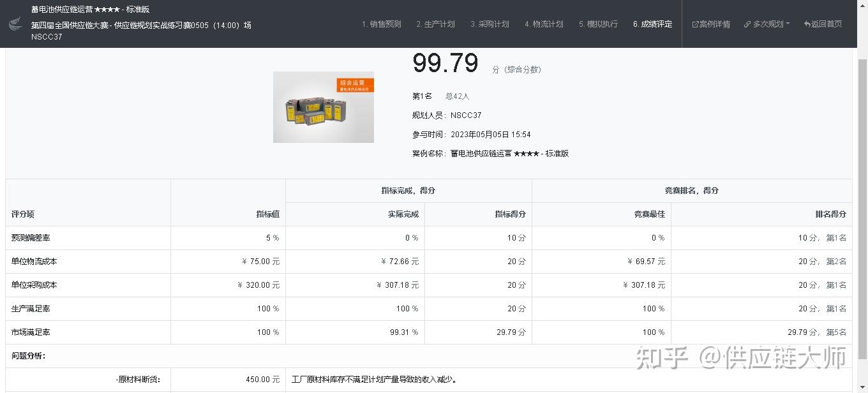
Task: Click the 排名得分 column header
Action: pos(831,214)
